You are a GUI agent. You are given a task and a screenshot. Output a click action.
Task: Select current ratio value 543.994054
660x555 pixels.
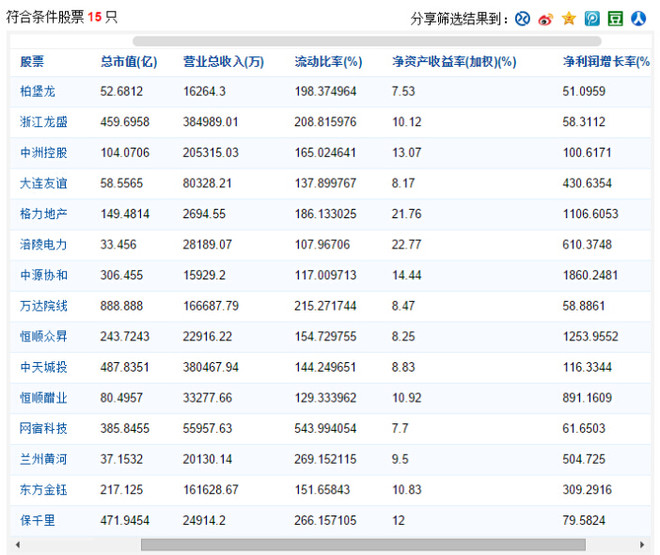click(325, 429)
